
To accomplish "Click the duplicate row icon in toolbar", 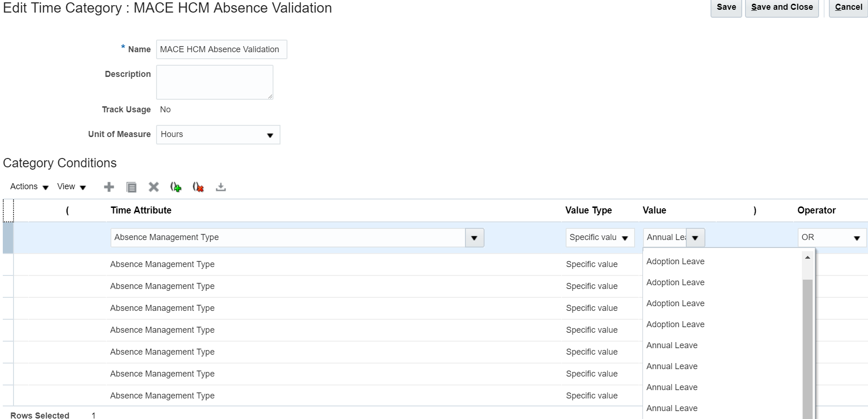I will (131, 187).
